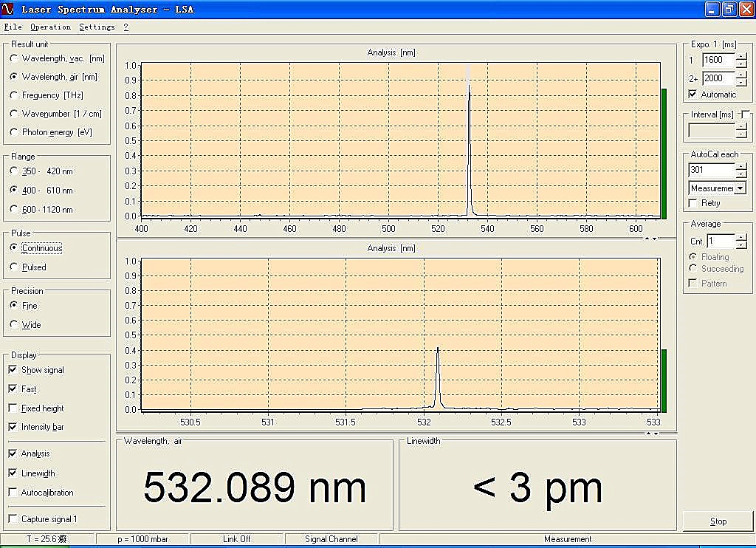Click the Expo. 1 input field showing 1600

click(x=718, y=60)
